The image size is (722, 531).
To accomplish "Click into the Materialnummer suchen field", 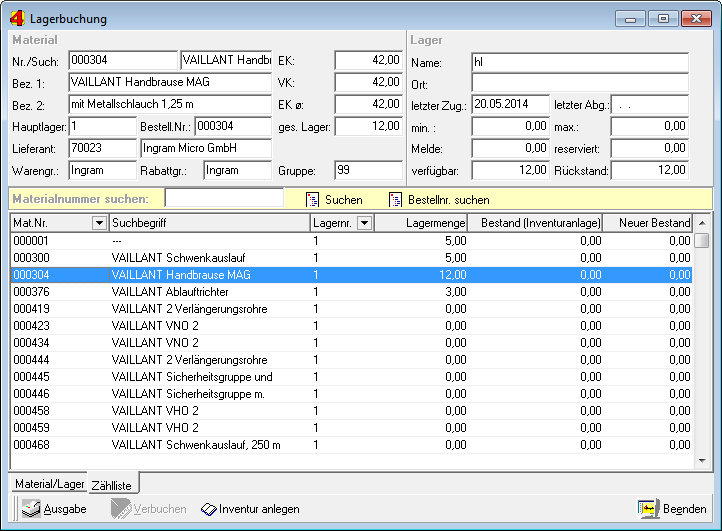I will tap(224, 199).
